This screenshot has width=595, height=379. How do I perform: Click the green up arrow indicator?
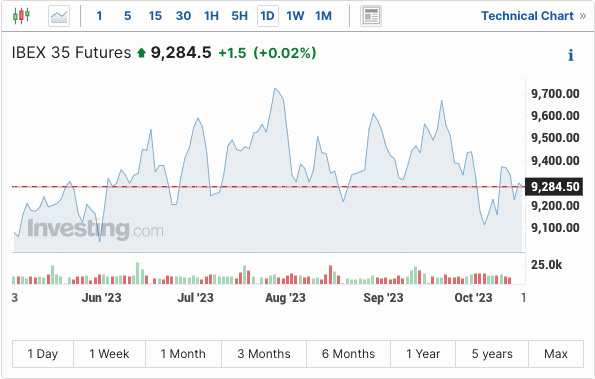[142, 53]
